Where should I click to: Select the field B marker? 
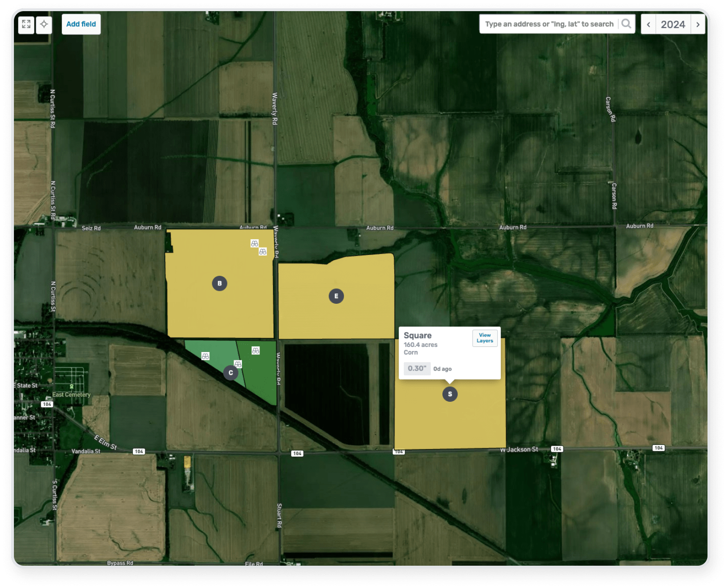tap(220, 283)
